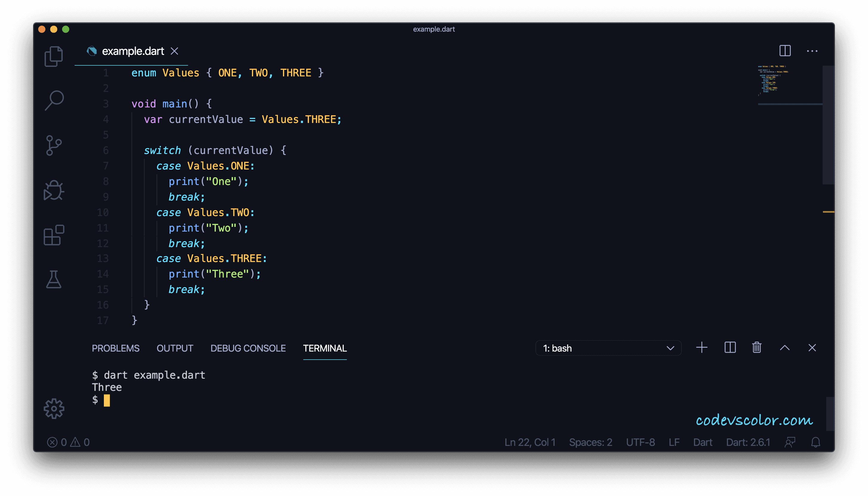Toggle maximize panel with the chevron
This screenshot has width=868, height=496.
coord(785,348)
